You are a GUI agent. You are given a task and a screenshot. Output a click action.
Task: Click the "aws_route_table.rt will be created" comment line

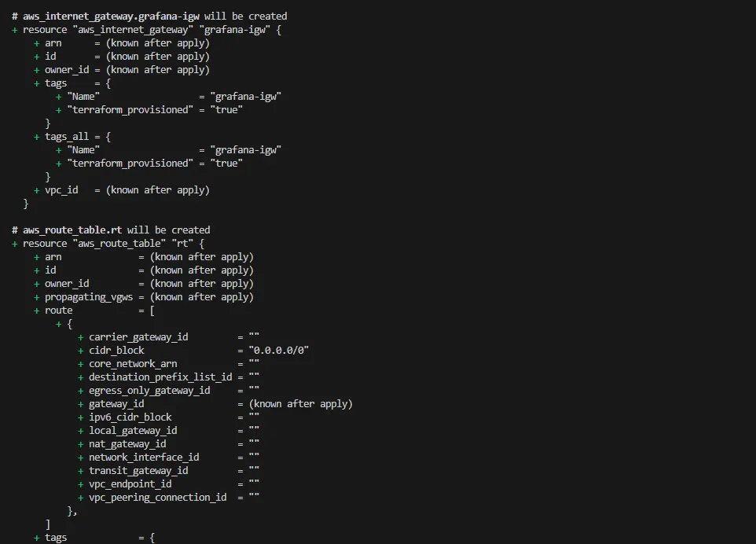pyautogui.click(x=110, y=230)
